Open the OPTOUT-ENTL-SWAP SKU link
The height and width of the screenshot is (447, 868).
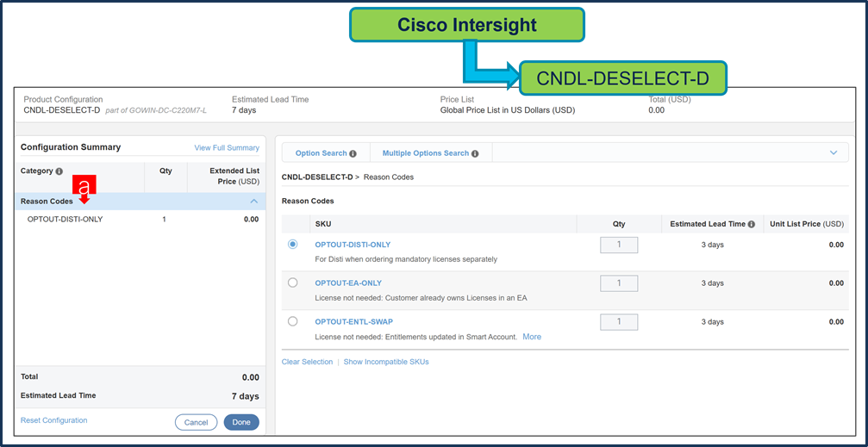[354, 322]
